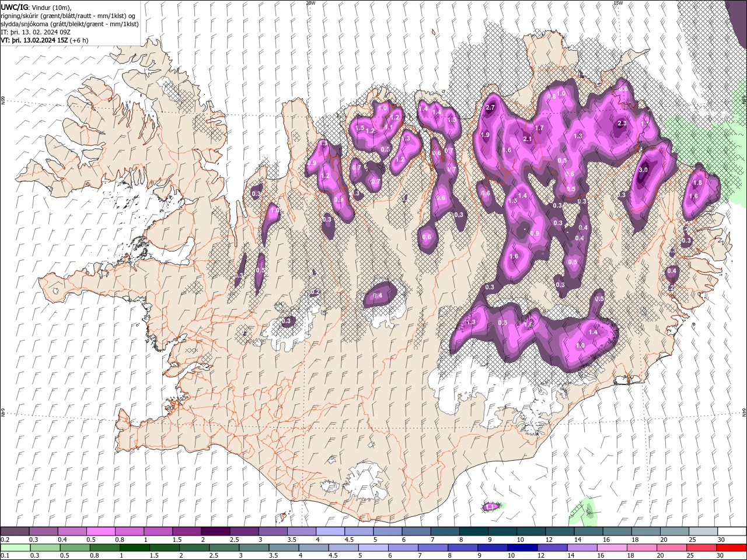
Task: Click the darkest green swatch labeled 1 in rain legend
Action: (x=134, y=547)
